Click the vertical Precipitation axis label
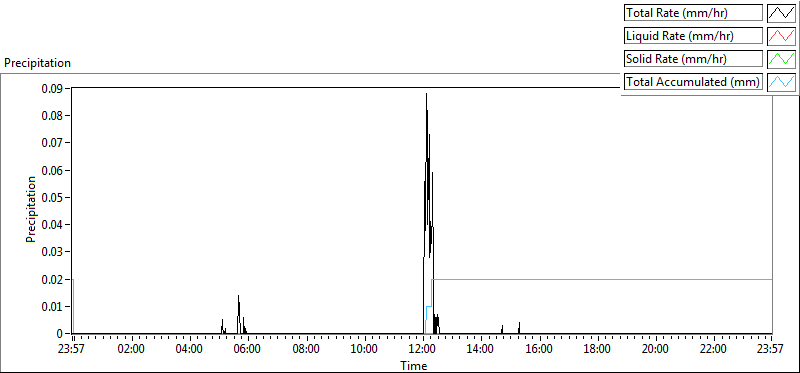Image resolution: width=800 pixels, height=373 pixels. [31, 209]
